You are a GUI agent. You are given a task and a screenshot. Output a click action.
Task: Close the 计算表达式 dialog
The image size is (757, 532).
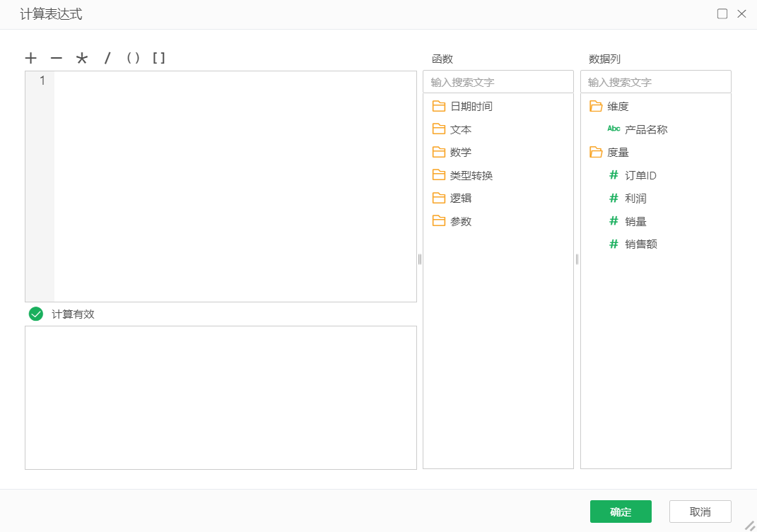click(x=742, y=14)
